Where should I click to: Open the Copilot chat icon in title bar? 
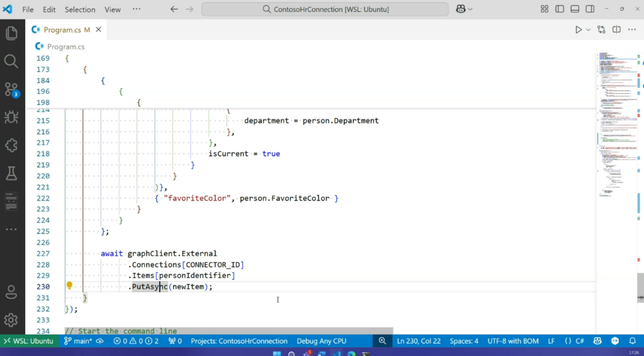(461, 9)
